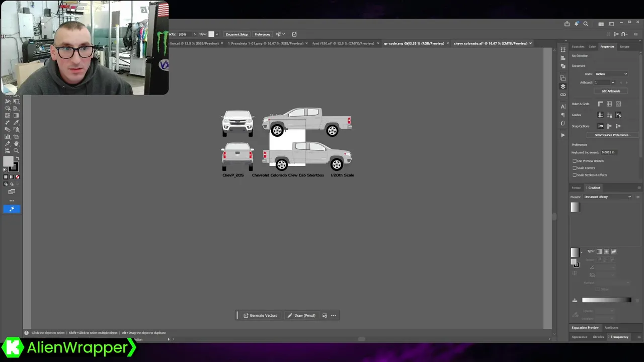Select the Gradient tool in the toolbar
This screenshot has width=644, height=362.
point(16,115)
